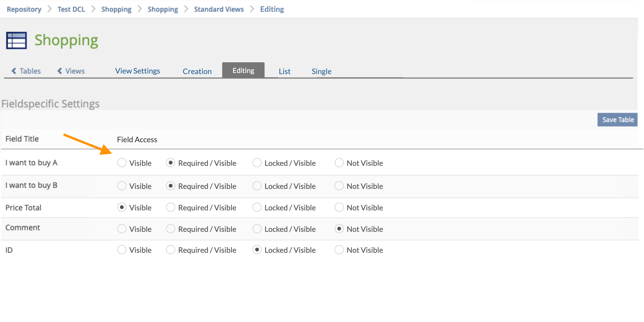644x322 pixels.
Task: Select Visible for the Comment field
Action: coord(122,229)
